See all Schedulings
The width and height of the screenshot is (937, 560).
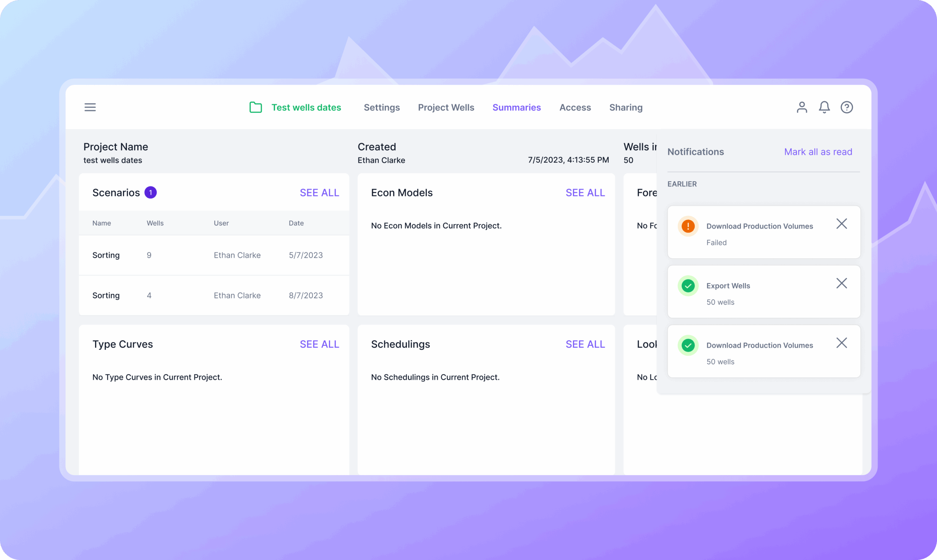pyautogui.click(x=585, y=344)
